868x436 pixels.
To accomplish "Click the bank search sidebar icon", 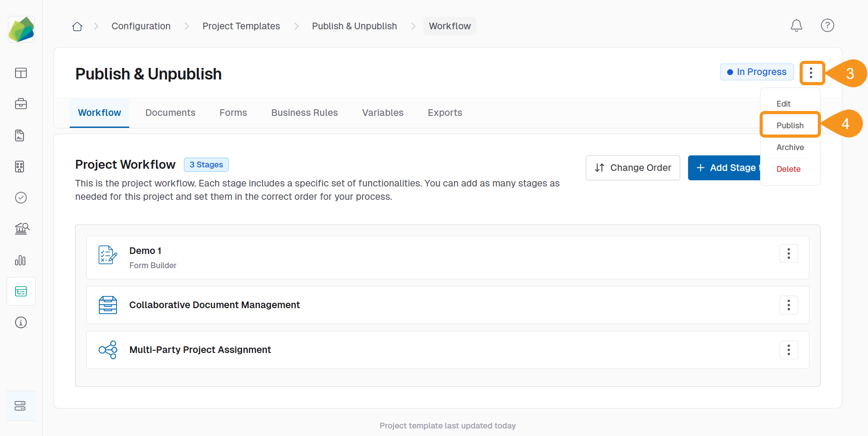I will pos(21,229).
